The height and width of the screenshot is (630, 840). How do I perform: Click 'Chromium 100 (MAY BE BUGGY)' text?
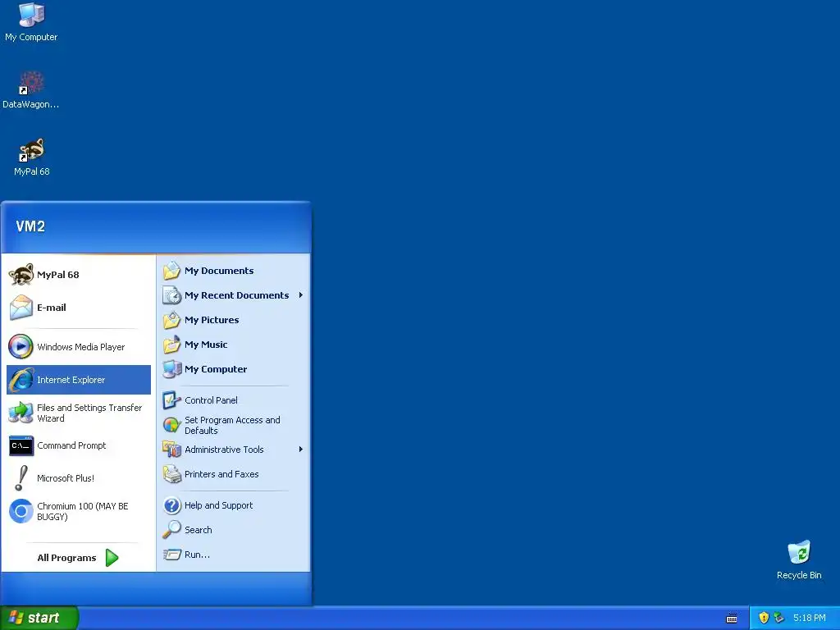click(x=83, y=511)
